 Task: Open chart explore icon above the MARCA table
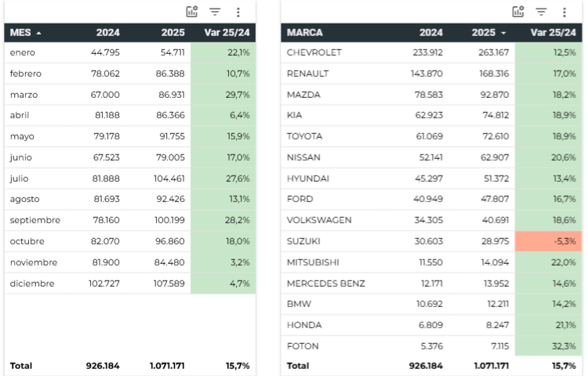coord(518,12)
